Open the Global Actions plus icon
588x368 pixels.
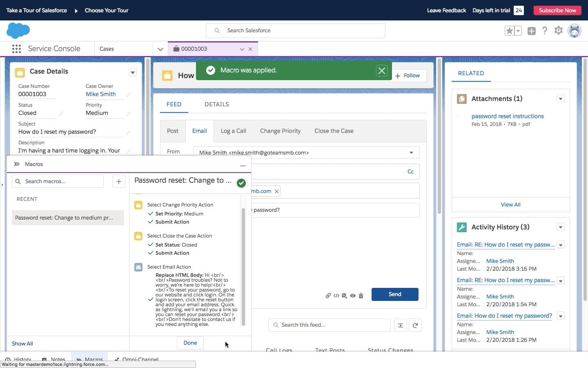[x=531, y=31]
